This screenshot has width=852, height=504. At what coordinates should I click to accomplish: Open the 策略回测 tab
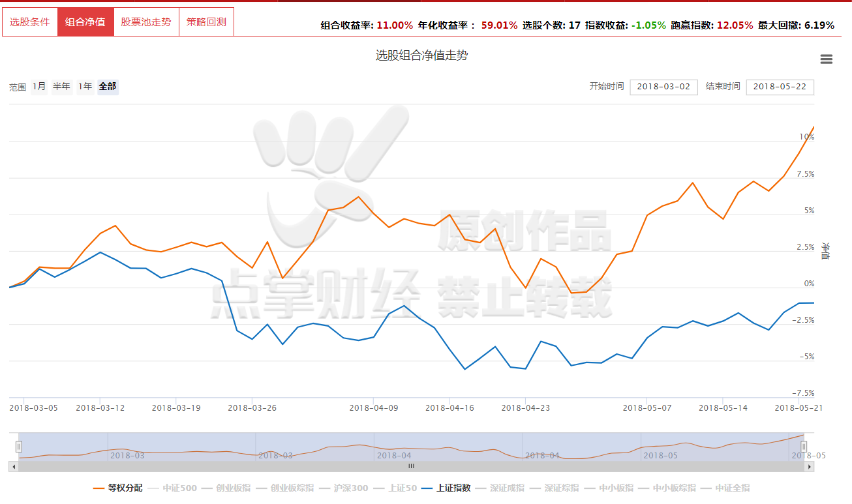(x=206, y=22)
